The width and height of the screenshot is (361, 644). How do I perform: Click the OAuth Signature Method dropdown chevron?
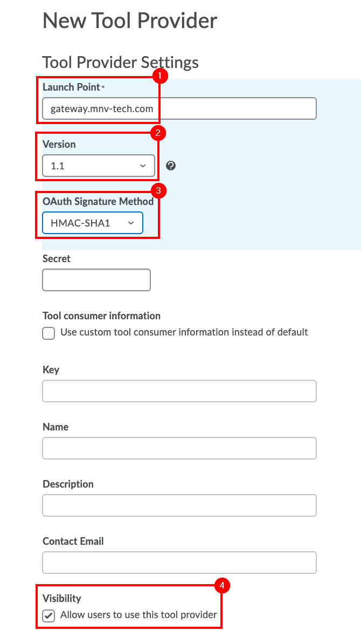click(x=131, y=223)
